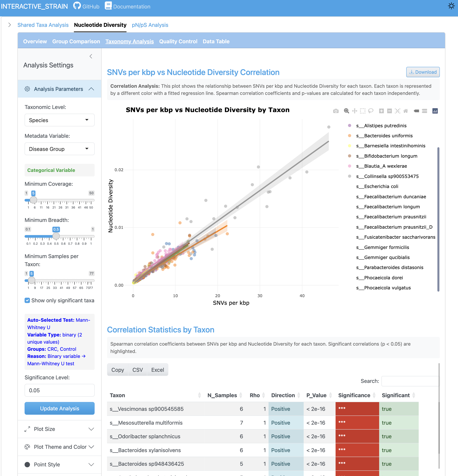Open the Data Table sub-tab
The height and width of the screenshot is (476, 458).
pos(216,42)
